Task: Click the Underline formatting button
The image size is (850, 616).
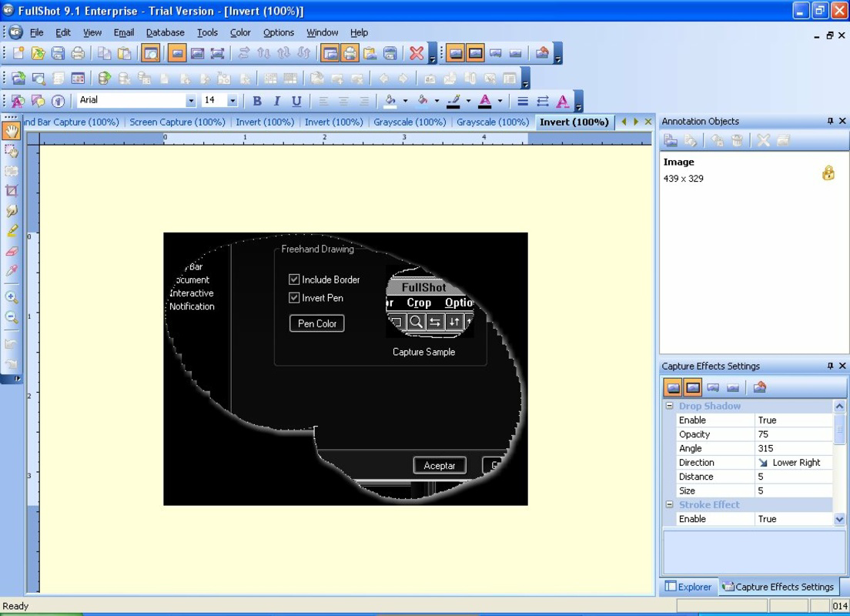Action: (x=296, y=100)
